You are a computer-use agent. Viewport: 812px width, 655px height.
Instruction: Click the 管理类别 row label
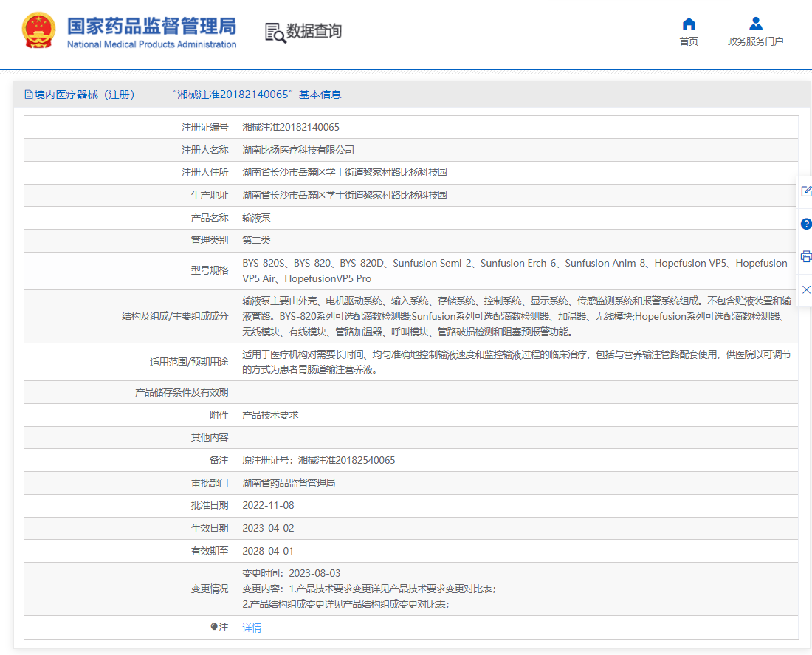(210, 240)
